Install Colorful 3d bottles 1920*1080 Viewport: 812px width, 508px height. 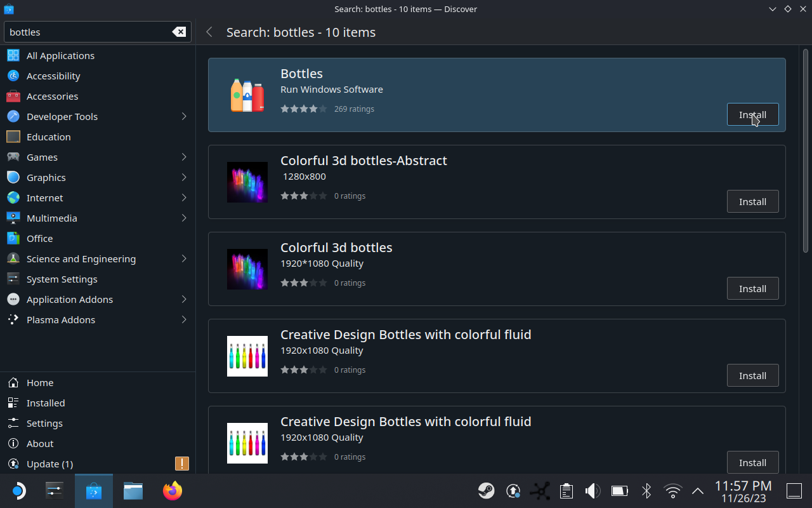[752, 288]
